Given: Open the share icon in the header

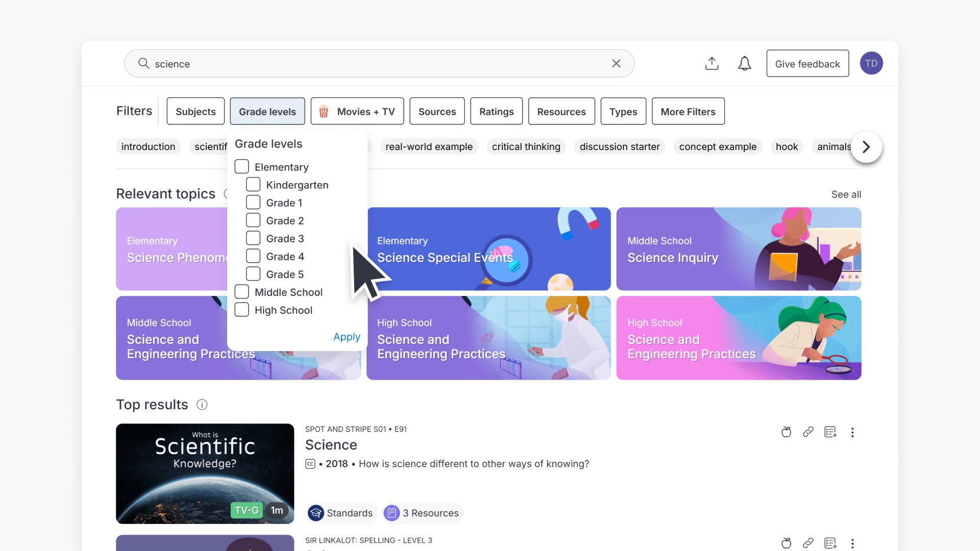Looking at the screenshot, I should (x=712, y=63).
